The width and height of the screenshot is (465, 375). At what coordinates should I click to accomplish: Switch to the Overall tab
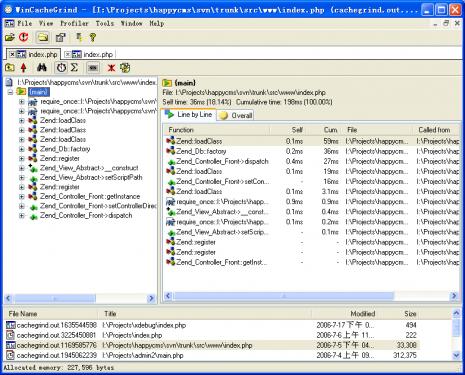point(235,115)
